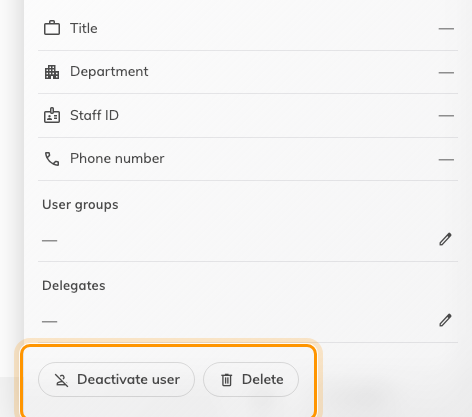Select the Department field label
Image resolution: width=472 pixels, height=417 pixels.
click(x=109, y=72)
